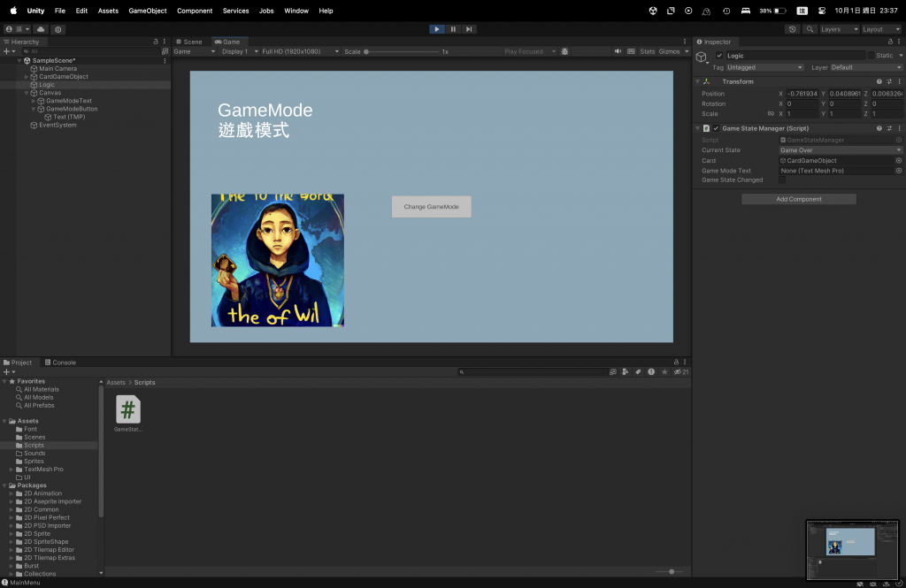
Task: Open the Gizmos dropdown arrow
Action: [687, 51]
